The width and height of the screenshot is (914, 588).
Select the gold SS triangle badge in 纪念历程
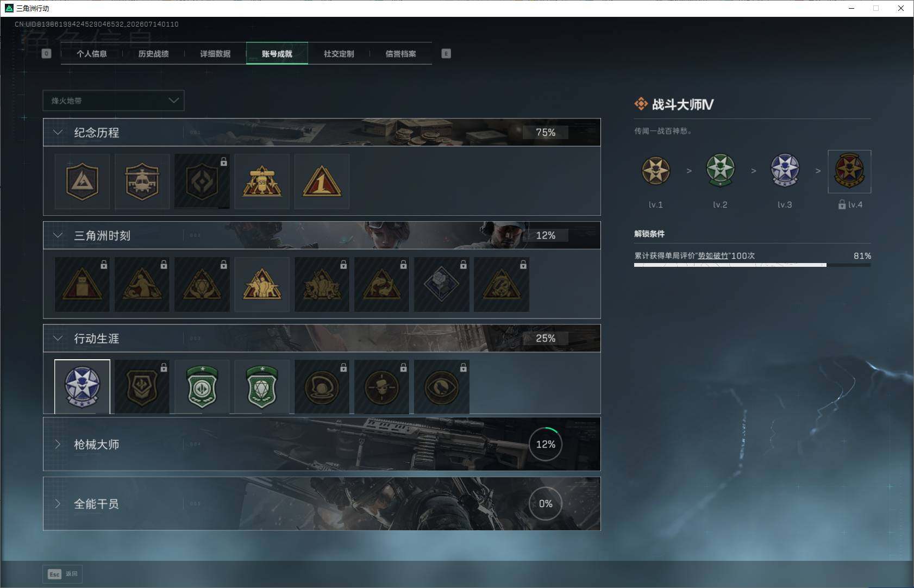tap(262, 182)
